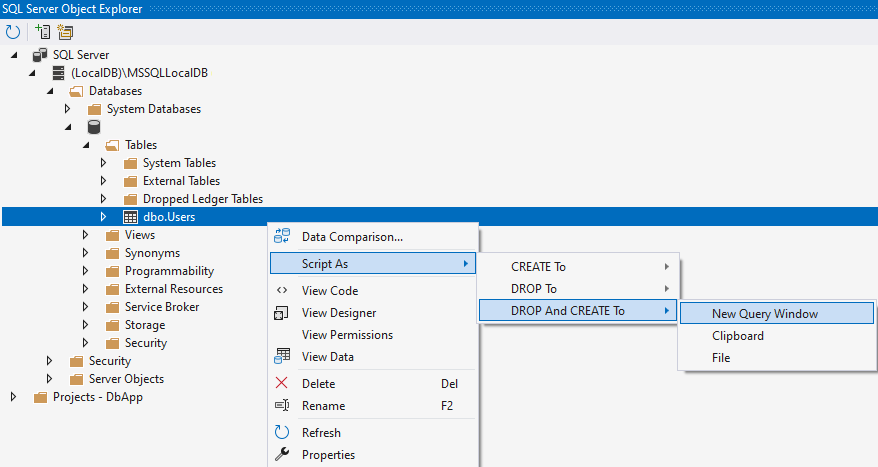This screenshot has width=878, height=467.
Task: Choose Delete menu entry
Action: coord(372,384)
